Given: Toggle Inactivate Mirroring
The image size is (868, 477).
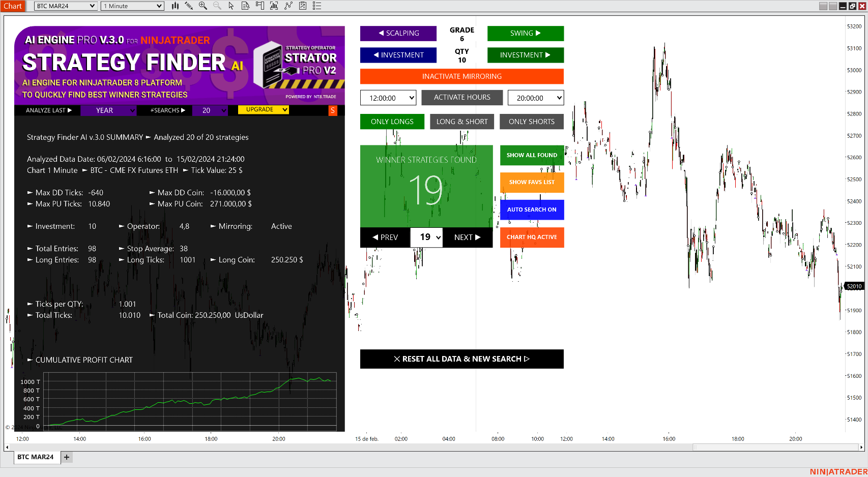Looking at the screenshot, I should click(462, 76).
